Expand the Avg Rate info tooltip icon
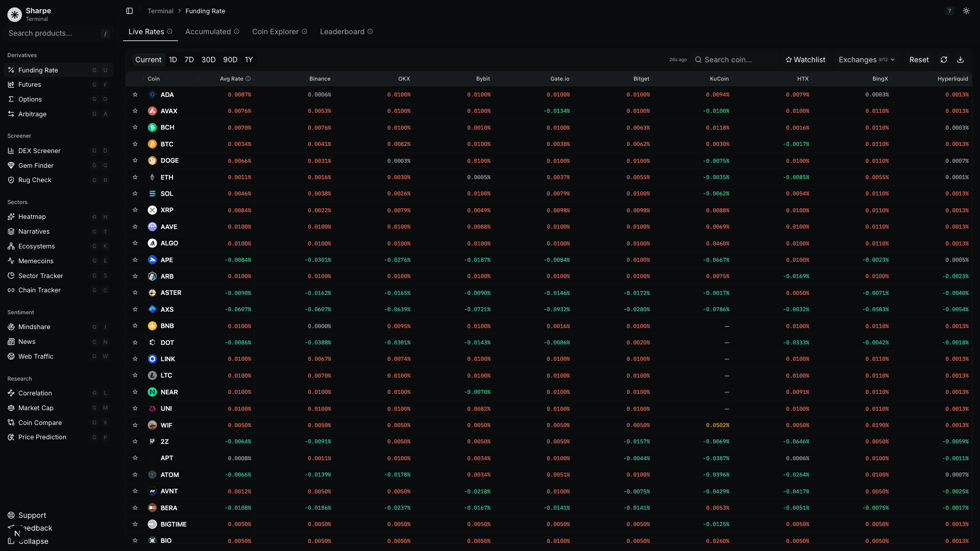 pyautogui.click(x=249, y=79)
